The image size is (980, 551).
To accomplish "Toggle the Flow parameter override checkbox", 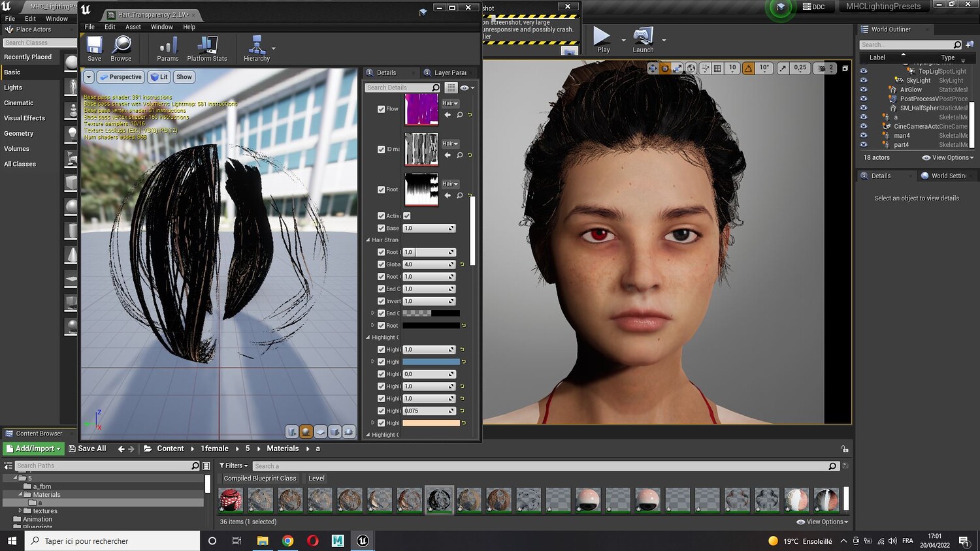I will coord(381,109).
